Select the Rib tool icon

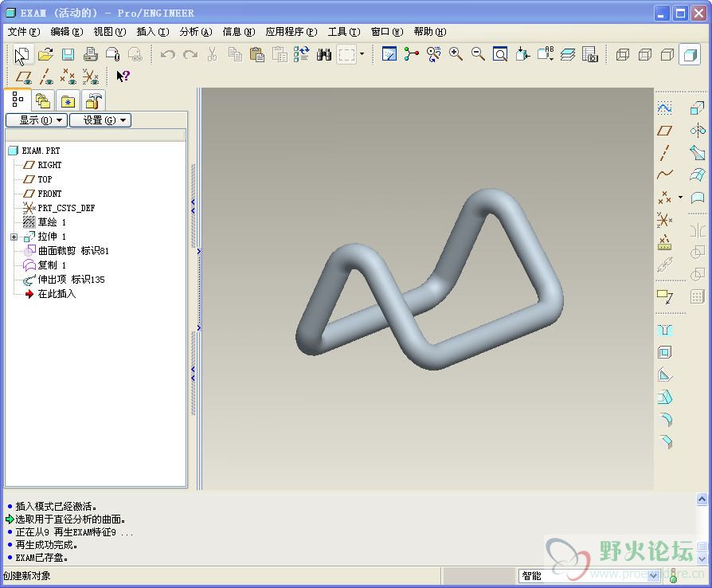[x=664, y=375]
